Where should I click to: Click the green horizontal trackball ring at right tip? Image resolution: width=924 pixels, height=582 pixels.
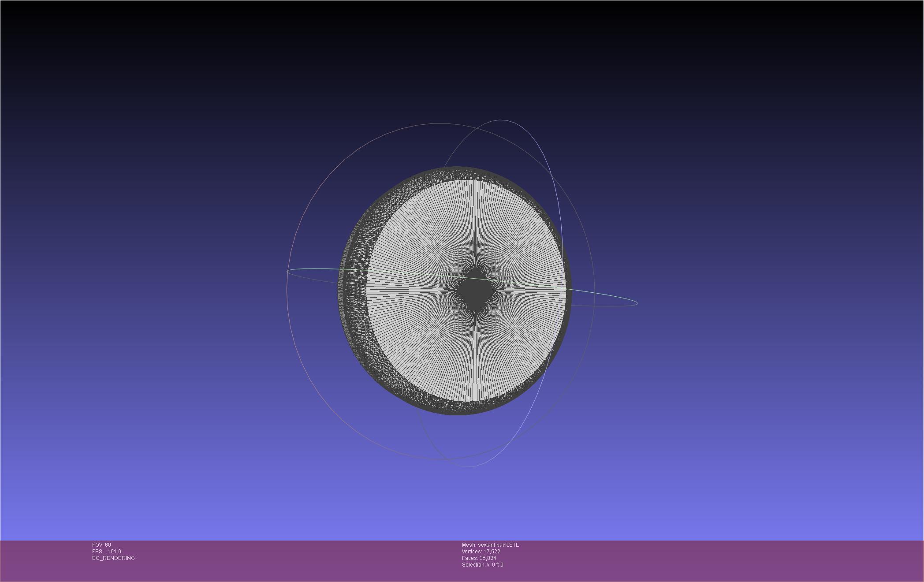pyautogui.click(x=637, y=302)
